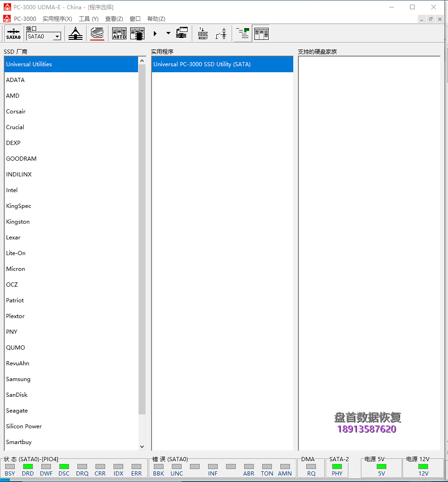This screenshot has height=482, width=448.
Task: Click the RESET counter icon
Action: 203,33
